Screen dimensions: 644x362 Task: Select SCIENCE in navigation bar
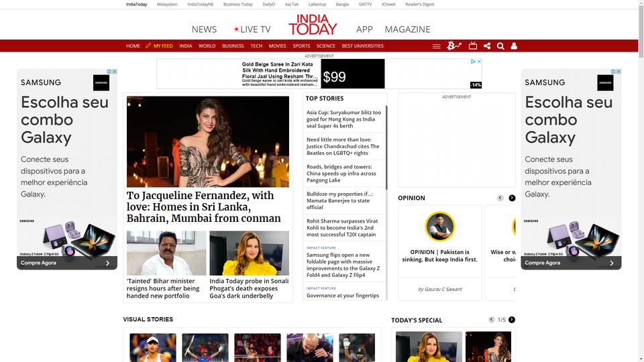326,46
